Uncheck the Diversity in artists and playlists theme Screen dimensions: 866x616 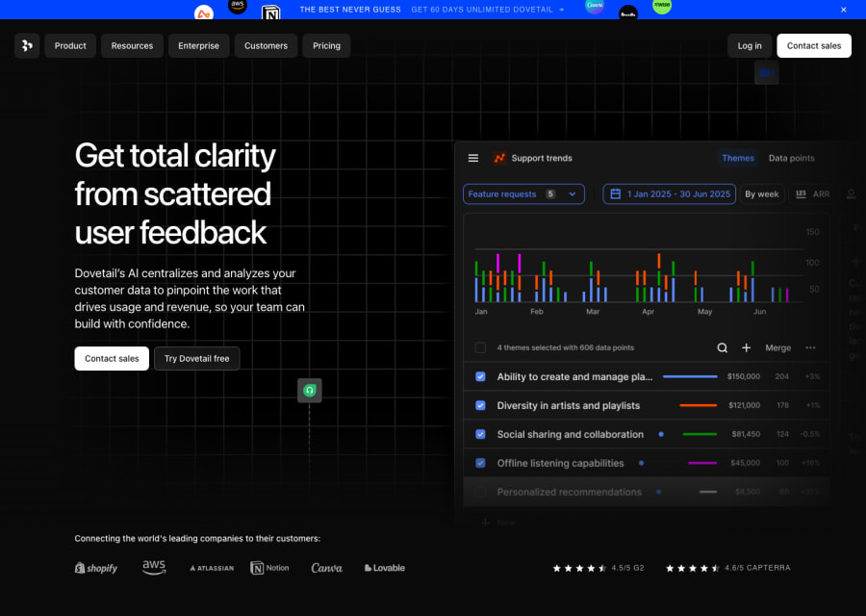click(x=480, y=405)
